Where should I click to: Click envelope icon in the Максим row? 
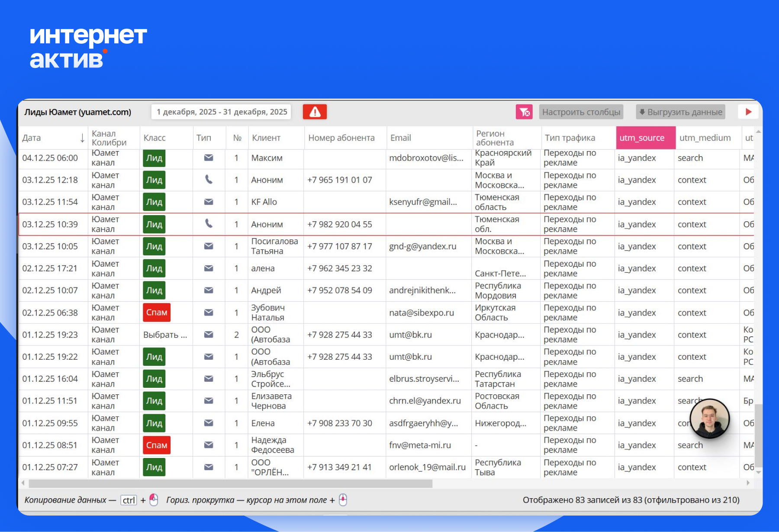(209, 158)
